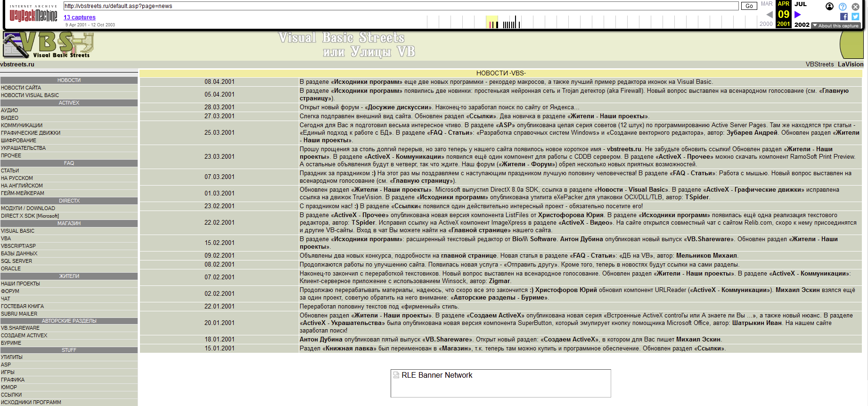Share this capture on Facebook

[844, 16]
